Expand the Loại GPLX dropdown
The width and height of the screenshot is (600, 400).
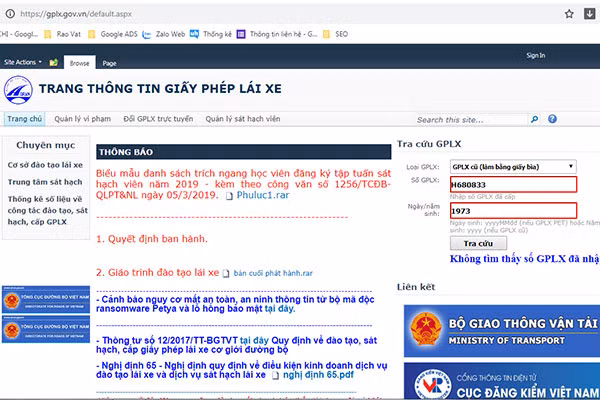(513, 167)
